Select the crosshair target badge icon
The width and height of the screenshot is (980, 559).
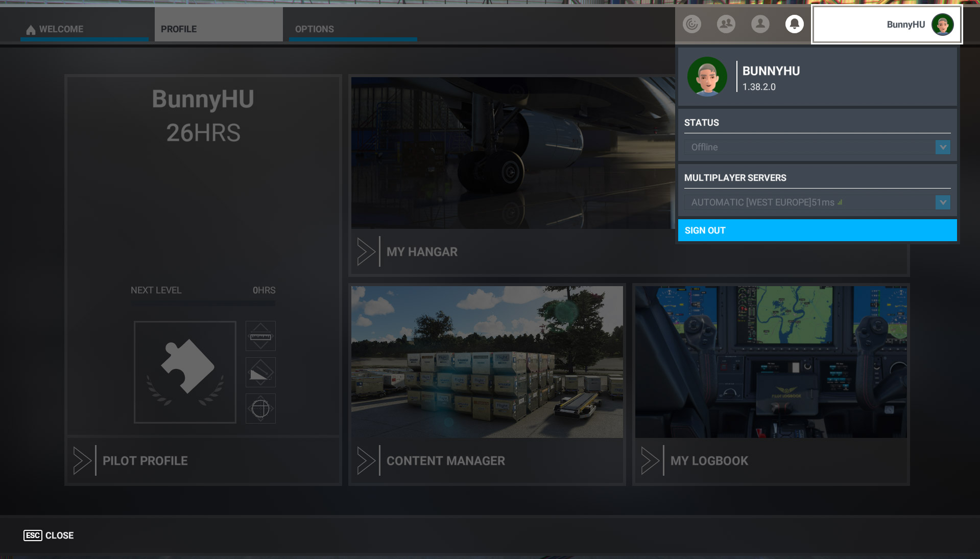pyautogui.click(x=260, y=408)
